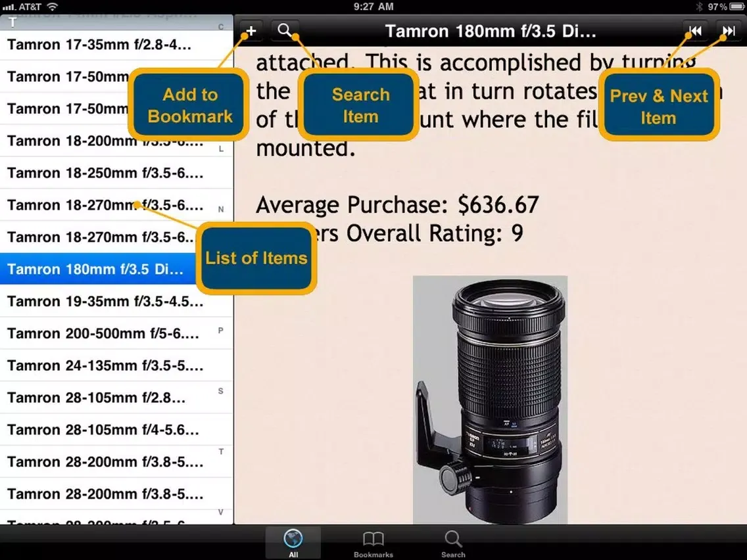
Task: Switch to the All tab
Action: coord(293,543)
